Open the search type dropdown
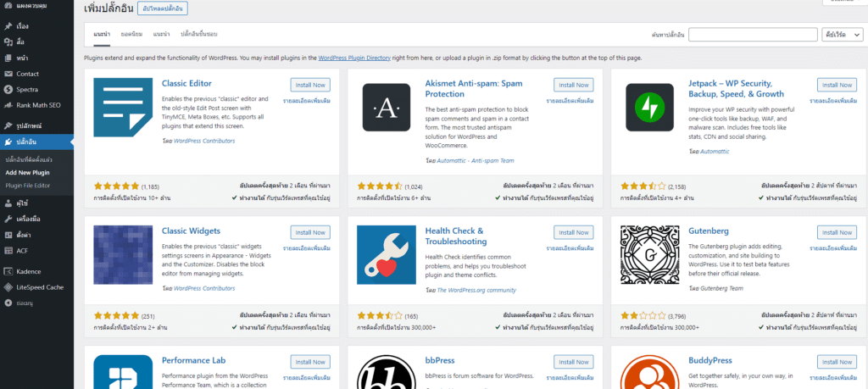Screen dimensions: 868x389 (x=843, y=34)
